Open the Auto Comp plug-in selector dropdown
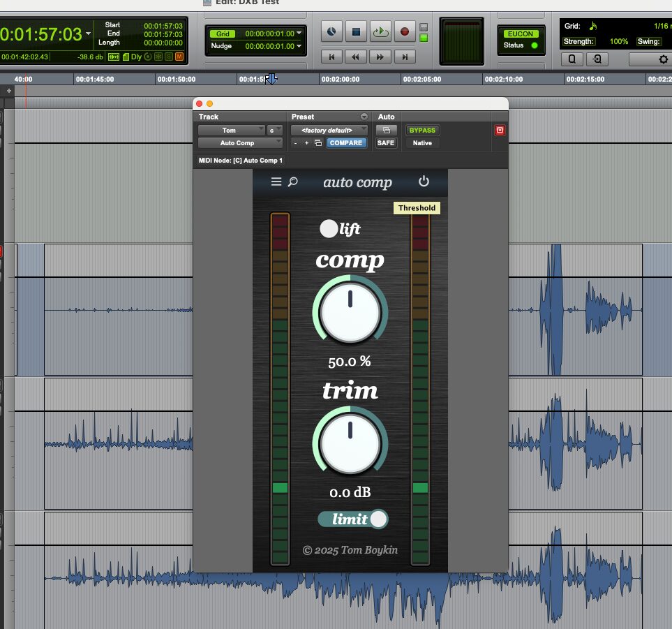This screenshot has height=629, width=672. coord(240,143)
